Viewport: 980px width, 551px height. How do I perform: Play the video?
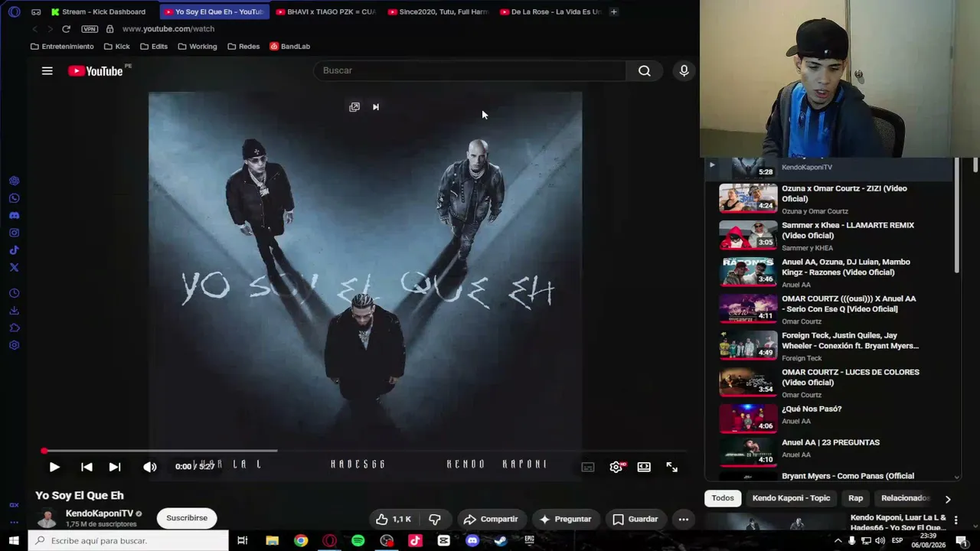pyautogui.click(x=54, y=467)
